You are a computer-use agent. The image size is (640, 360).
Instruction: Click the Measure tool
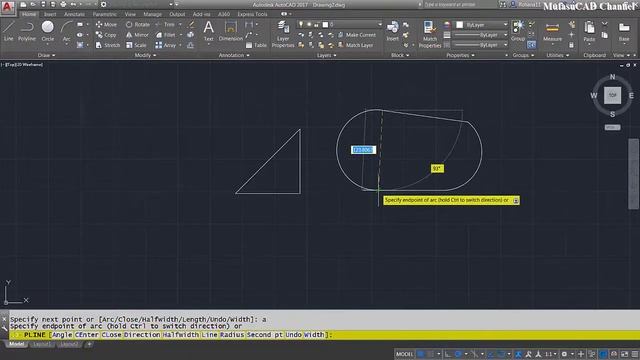[552, 31]
